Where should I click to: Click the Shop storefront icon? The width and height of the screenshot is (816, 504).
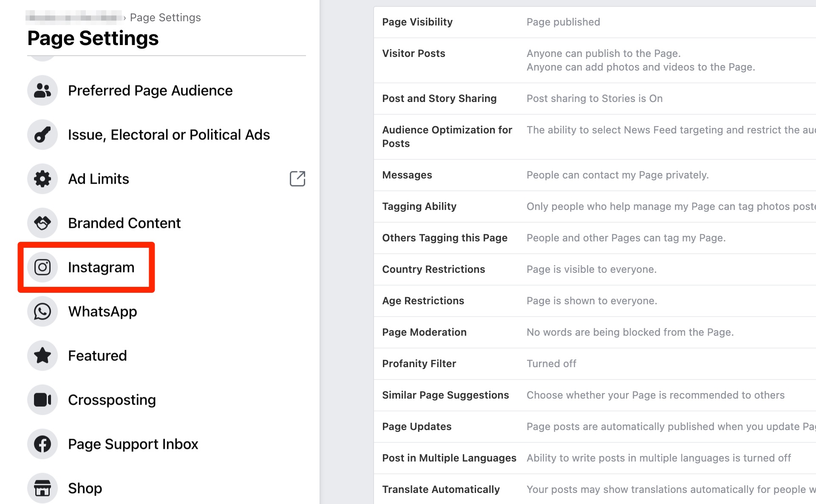pos(42,488)
